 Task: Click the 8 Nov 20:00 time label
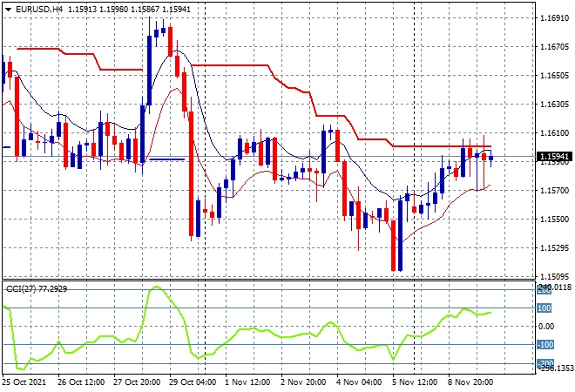tap(470, 382)
